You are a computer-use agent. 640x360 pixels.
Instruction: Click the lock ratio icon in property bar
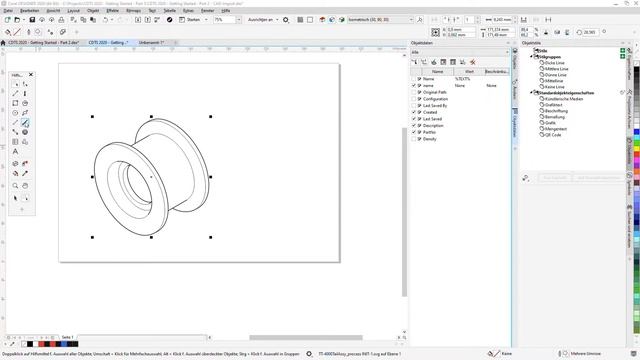(x=546, y=32)
